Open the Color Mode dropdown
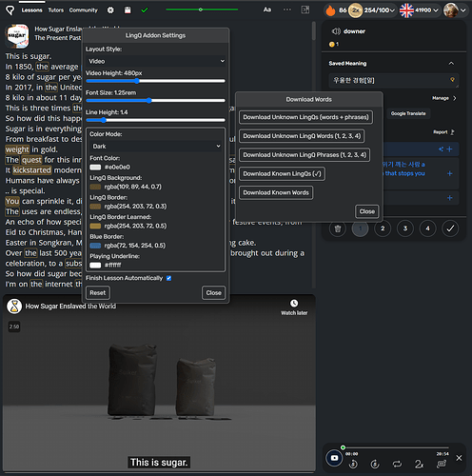472x476 pixels. tap(155, 147)
